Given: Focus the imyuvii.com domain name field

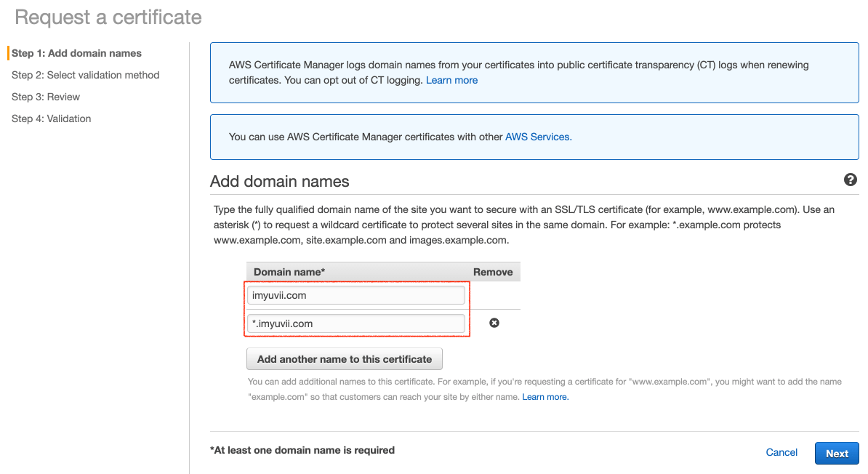Looking at the screenshot, I should [356, 295].
